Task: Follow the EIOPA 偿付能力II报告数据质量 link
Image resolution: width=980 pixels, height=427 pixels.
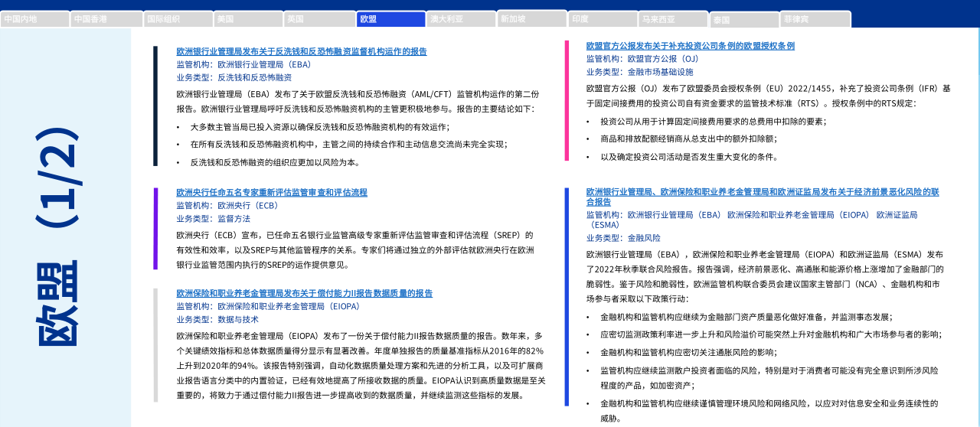Action: pyautogui.click(x=304, y=293)
